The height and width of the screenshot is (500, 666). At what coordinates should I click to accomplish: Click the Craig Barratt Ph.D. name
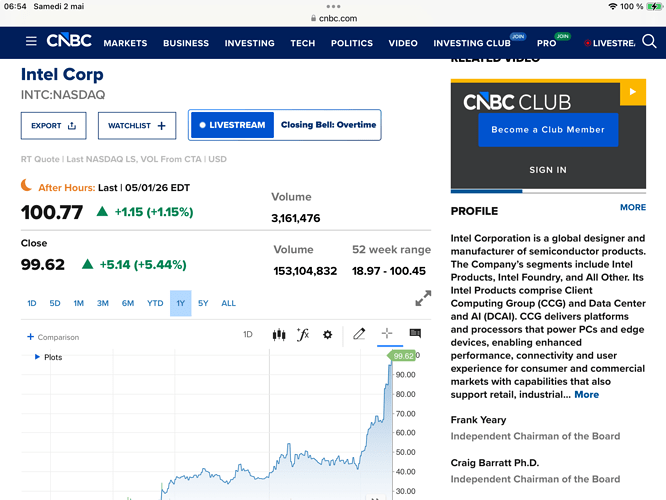[x=494, y=463]
